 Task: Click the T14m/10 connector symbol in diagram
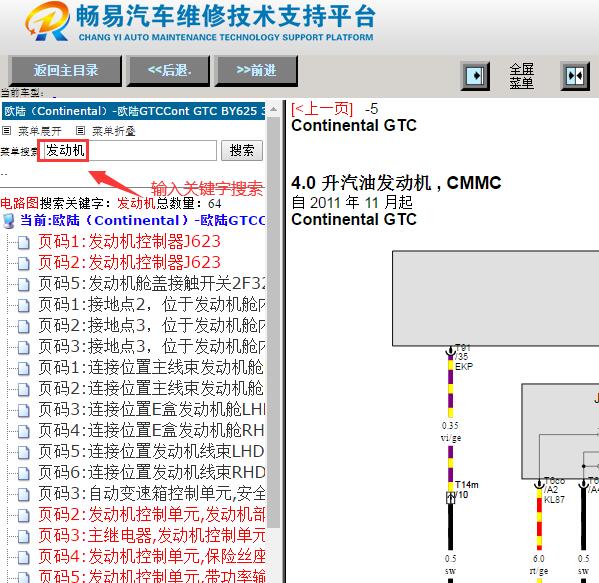[x=451, y=497]
